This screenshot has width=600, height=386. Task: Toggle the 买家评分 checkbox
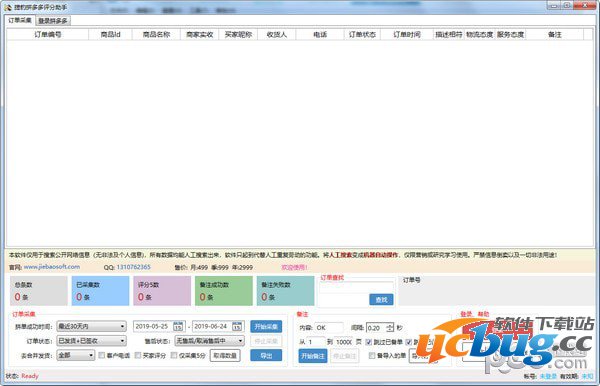[138, 355]
